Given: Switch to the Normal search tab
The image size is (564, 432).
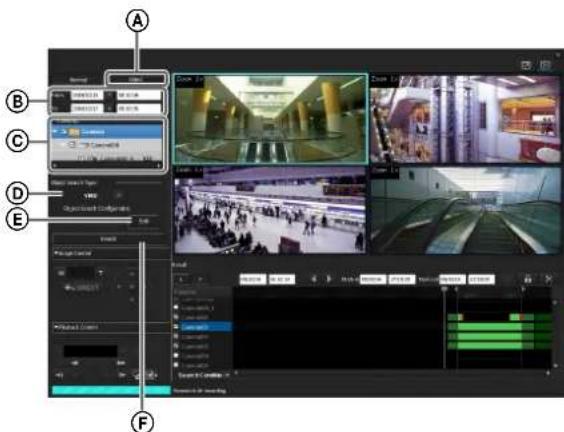Looking at the screenshot, I should point(78,79).
